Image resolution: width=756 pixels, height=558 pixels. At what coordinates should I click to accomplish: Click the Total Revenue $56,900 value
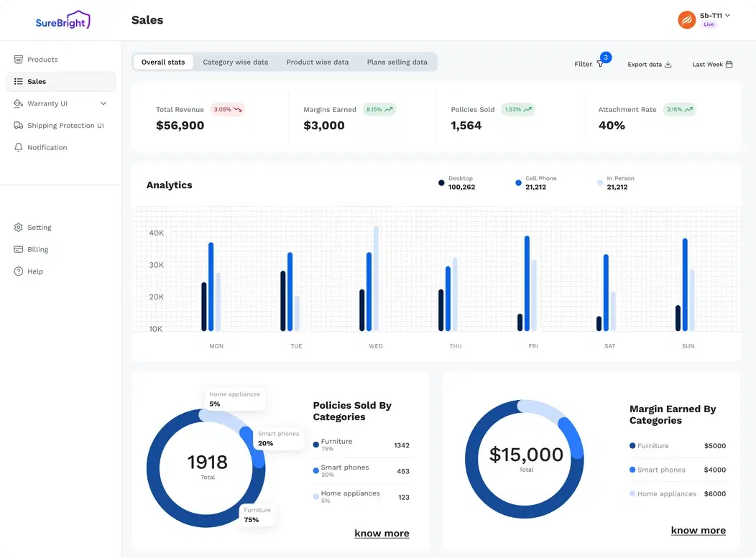click(x=180, y=125)
